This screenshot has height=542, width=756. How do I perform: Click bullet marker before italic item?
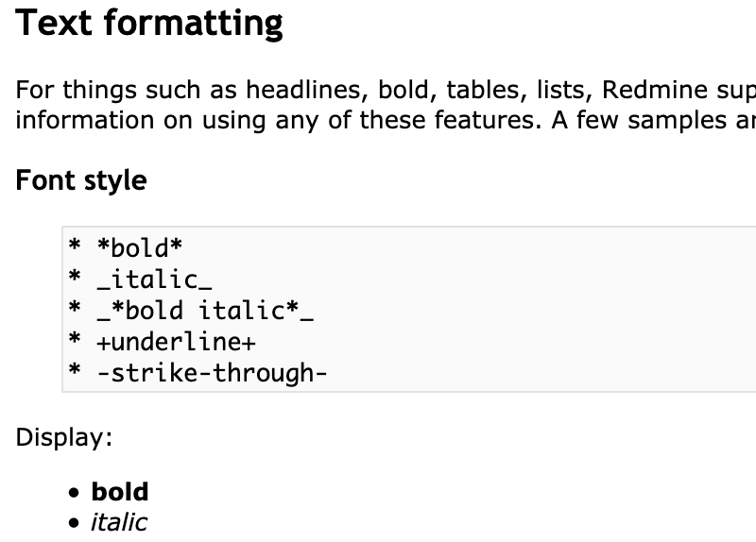tap(74, 523)
